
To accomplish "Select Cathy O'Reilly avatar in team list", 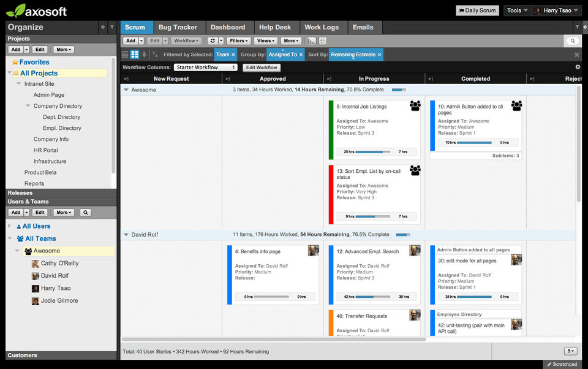I will point(36,264).
